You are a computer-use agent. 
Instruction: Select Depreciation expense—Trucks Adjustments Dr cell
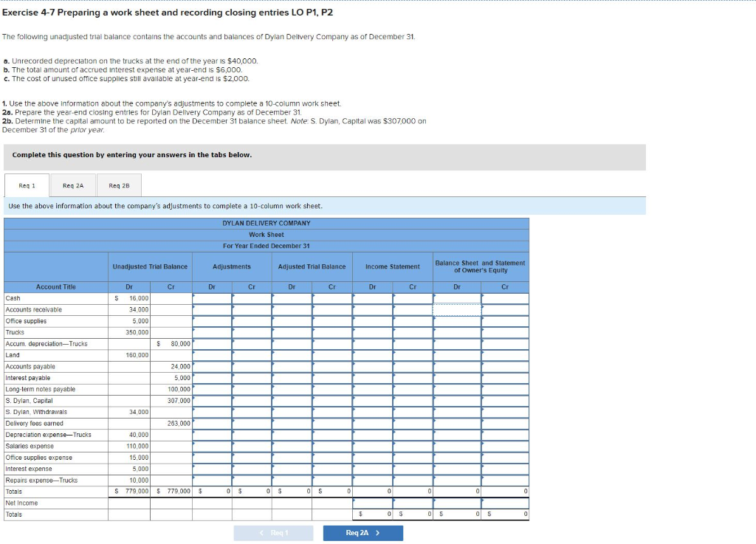212,435
